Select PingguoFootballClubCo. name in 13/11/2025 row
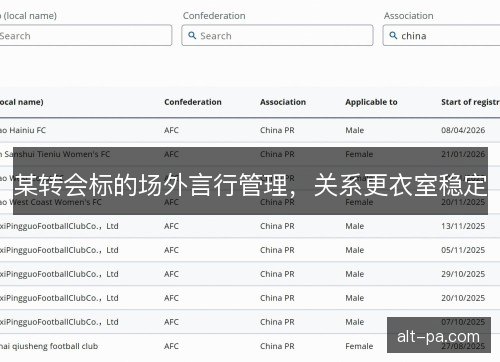 tap(59, 226)
